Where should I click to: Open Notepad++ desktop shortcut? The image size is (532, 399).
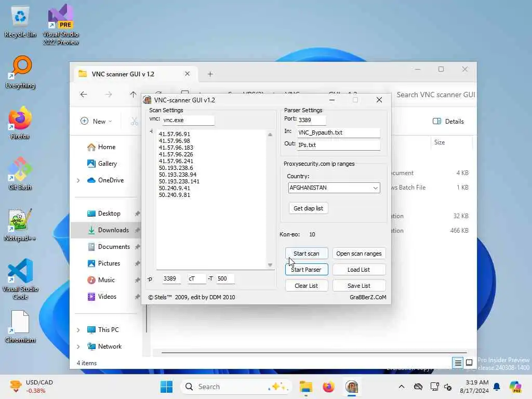[20, 224]
